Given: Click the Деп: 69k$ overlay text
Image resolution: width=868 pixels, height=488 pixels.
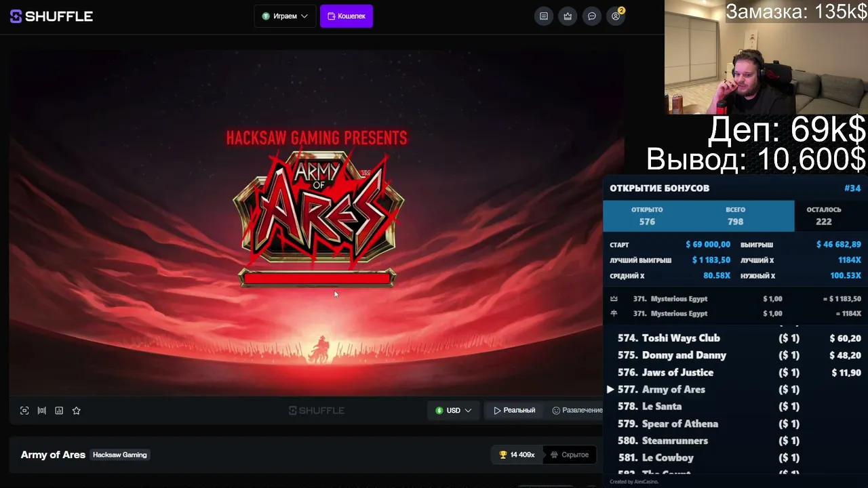Looking at the screenshot, I should click(x=787, y=129).
